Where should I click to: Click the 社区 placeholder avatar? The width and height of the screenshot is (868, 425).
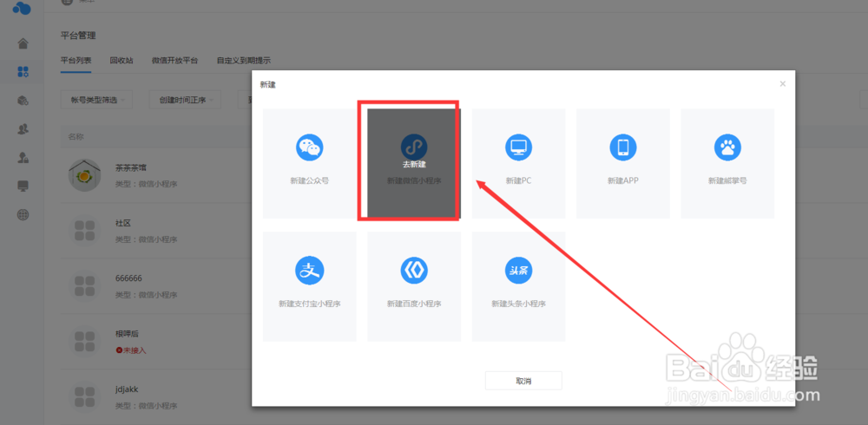pos(84,230)
